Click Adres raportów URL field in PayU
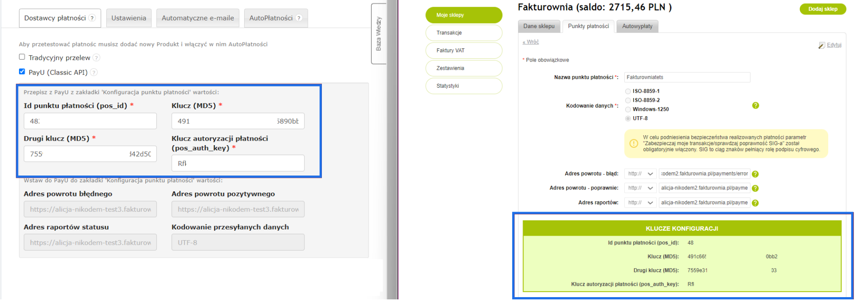 click(704, 203)
